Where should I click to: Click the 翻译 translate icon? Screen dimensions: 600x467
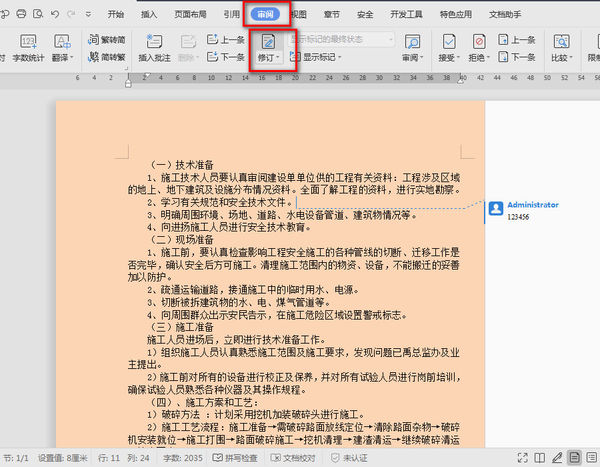tap(62, 41)
